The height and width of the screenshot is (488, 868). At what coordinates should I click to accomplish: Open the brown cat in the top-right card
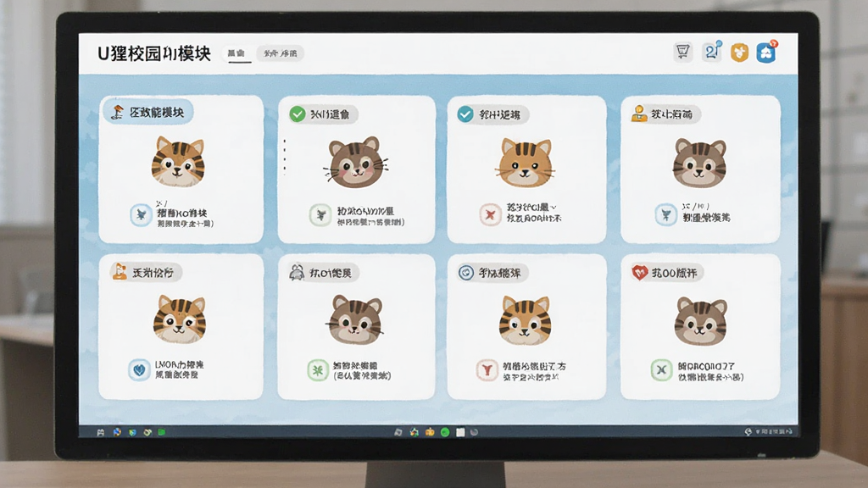coord(699,164)
